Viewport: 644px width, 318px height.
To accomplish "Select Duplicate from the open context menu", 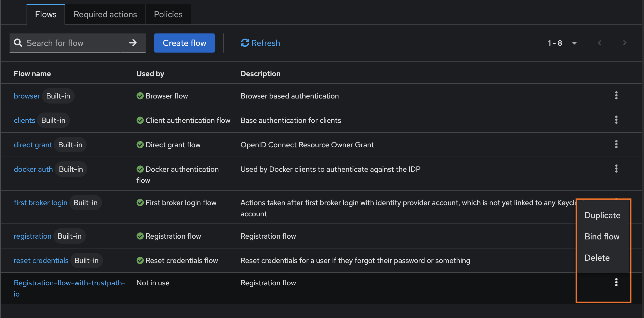I will click(602, 215).
